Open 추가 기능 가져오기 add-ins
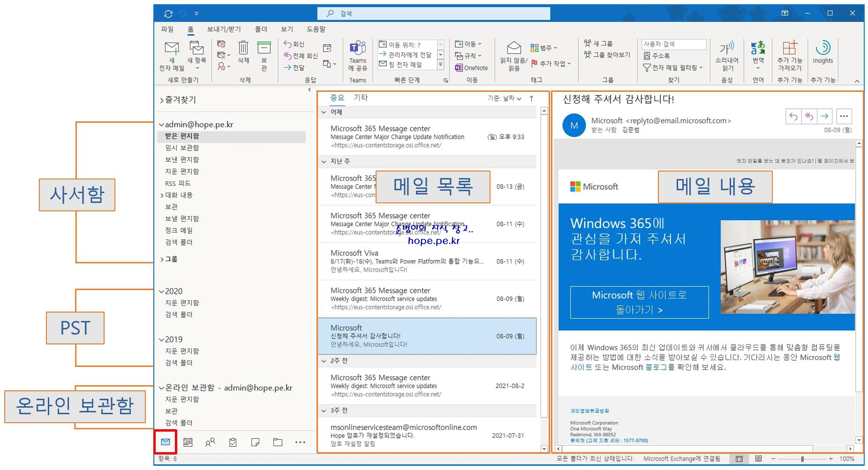The width and height of the screenshot is (868, 470). (x=790, y=56)
